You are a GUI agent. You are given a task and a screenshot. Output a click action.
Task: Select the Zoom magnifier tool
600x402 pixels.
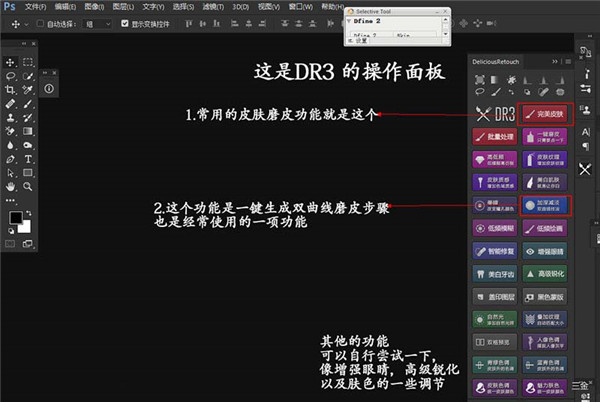28,185
